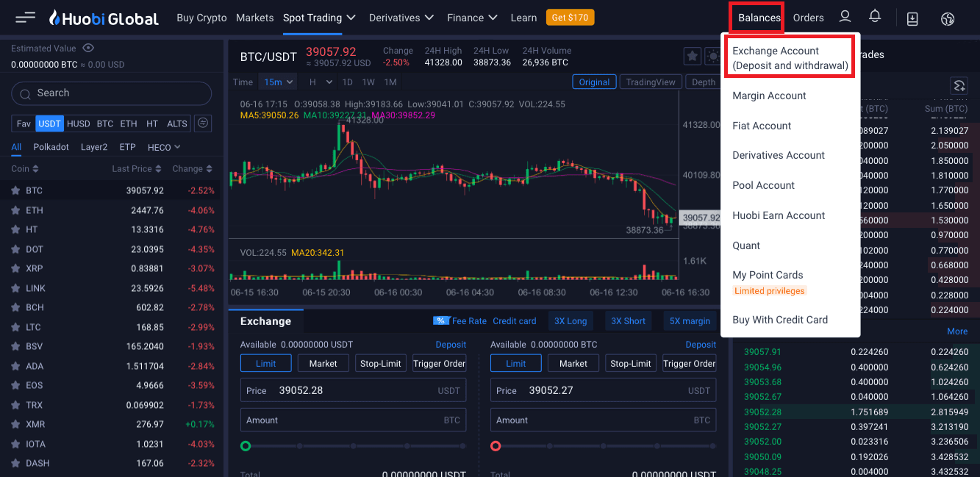This screenshot has width=980, height=477.
Task: Open the notifications bell
Action: (x=875, y=17)
